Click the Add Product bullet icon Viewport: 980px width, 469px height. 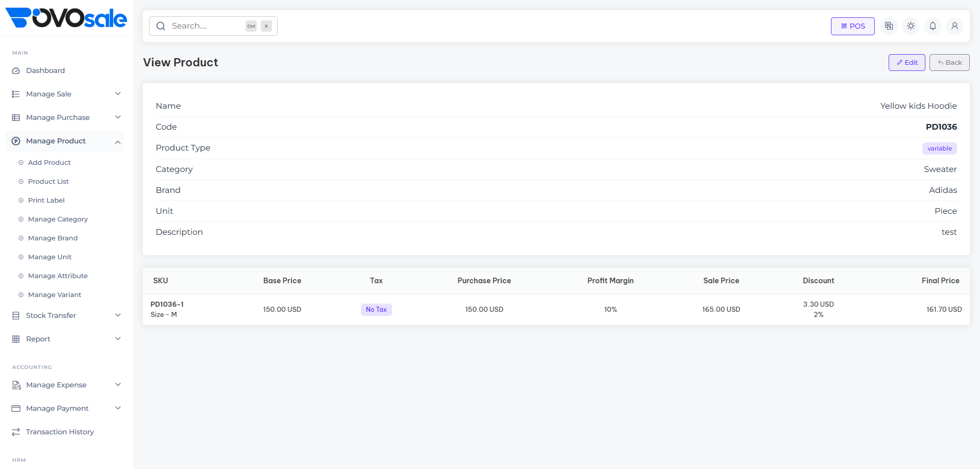21,163
